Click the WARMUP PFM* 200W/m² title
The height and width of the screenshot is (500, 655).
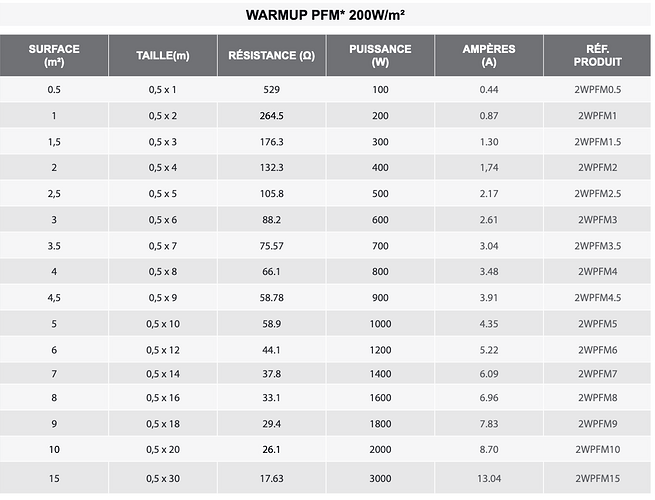tap(325, 15)
